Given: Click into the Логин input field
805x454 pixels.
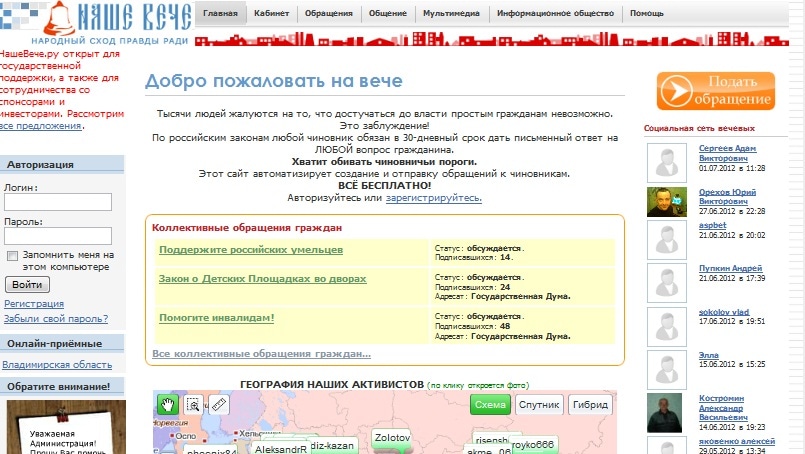Looking at the screenshot, I should [x=58, y=202].
